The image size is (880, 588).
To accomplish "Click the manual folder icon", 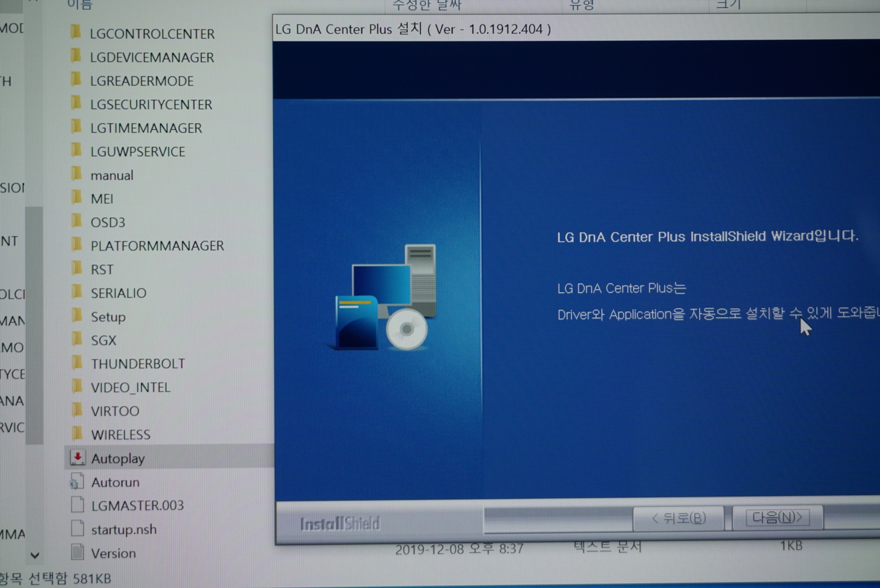I will (77, 174).
